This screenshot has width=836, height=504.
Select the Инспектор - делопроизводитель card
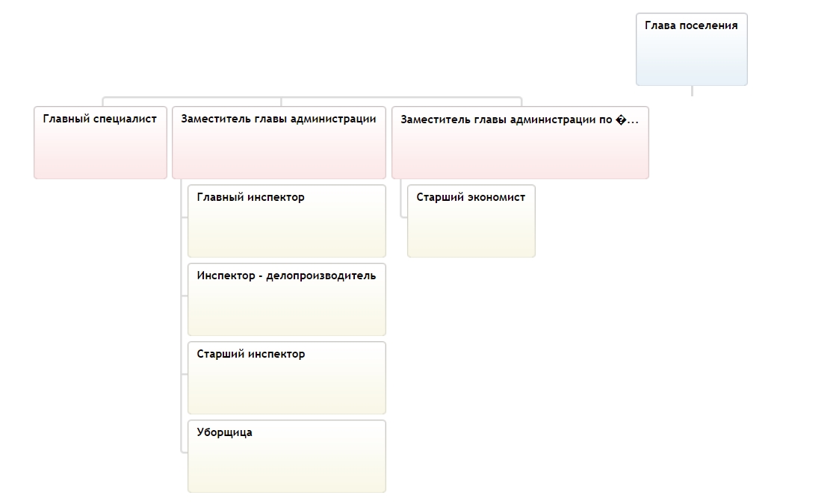pyautogui.click(x=287, y=299)
